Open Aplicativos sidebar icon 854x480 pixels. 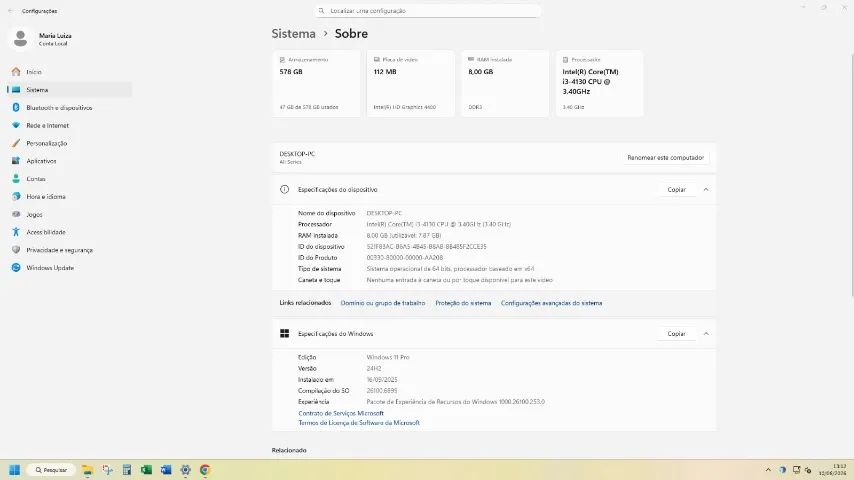tap(16, 161)
